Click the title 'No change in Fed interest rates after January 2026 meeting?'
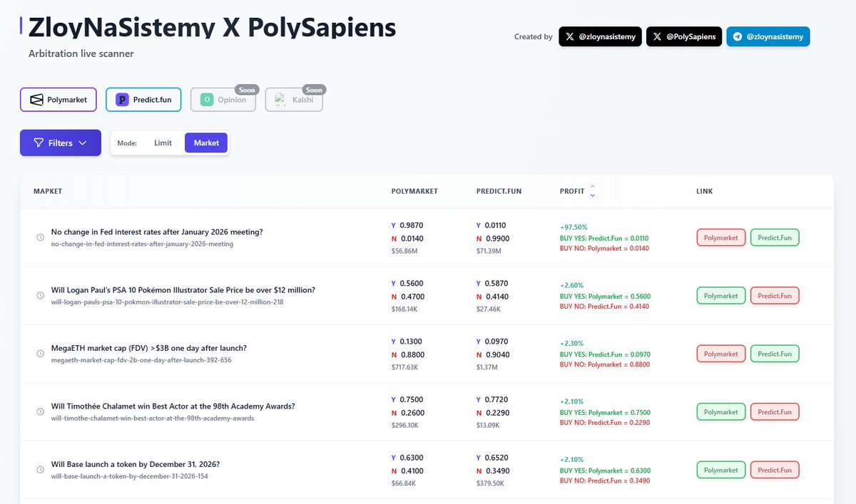The width and height of the screenshot is (856, 504). tap(157, 232)
